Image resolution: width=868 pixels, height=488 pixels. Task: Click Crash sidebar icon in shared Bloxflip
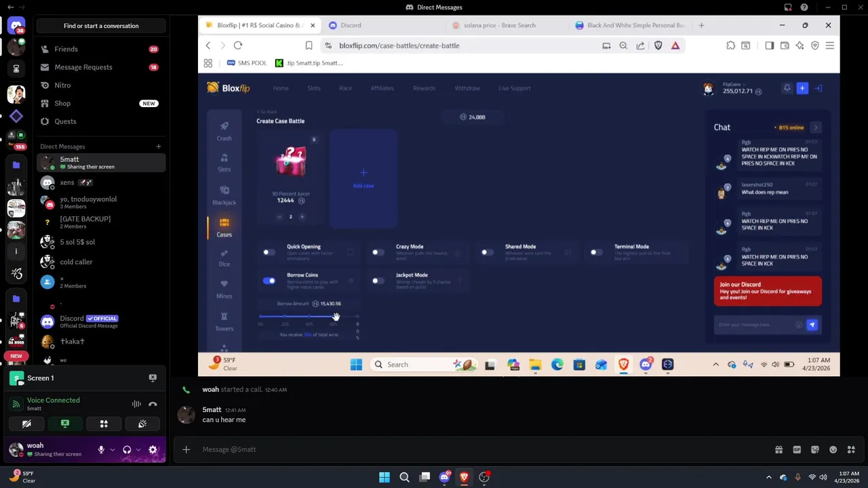coord(224,131)
